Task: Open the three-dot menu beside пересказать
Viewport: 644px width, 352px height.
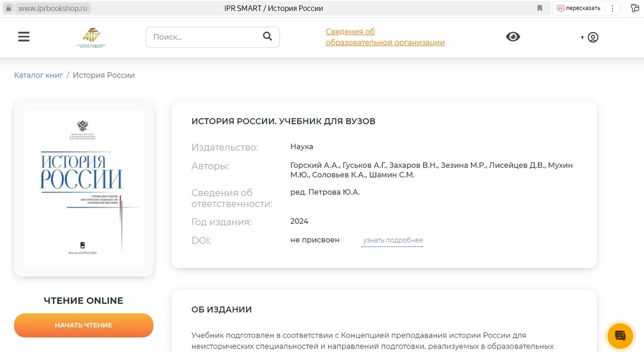Action: pos(612,8)
